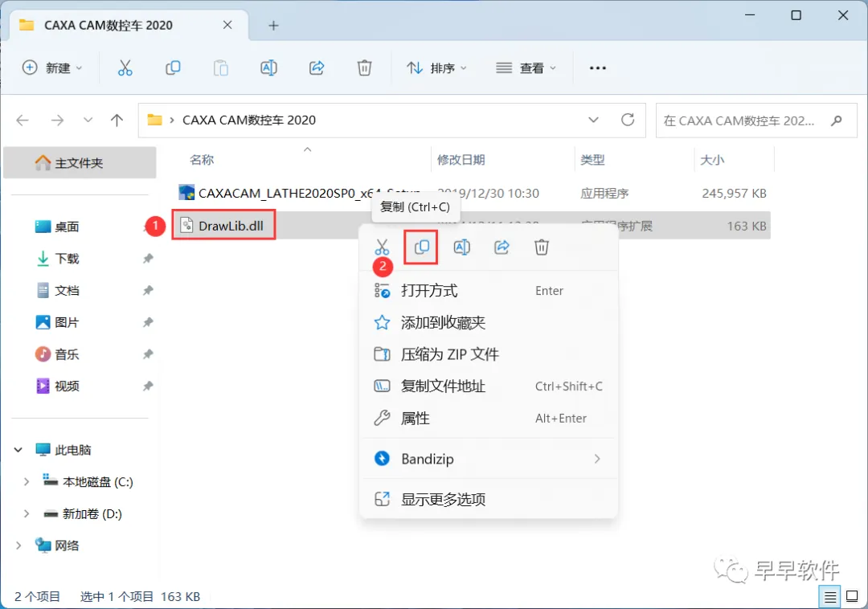Open the recent locations chevron

[x=88, y=120]
